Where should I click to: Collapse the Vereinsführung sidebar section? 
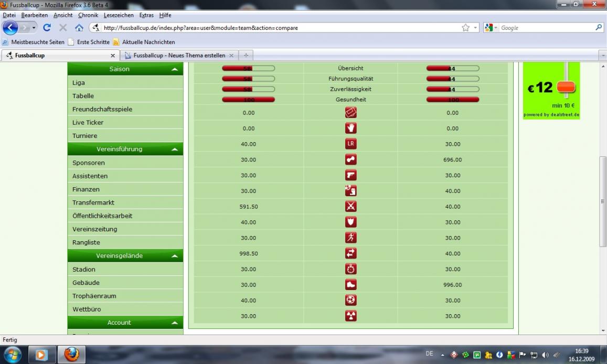174,149
